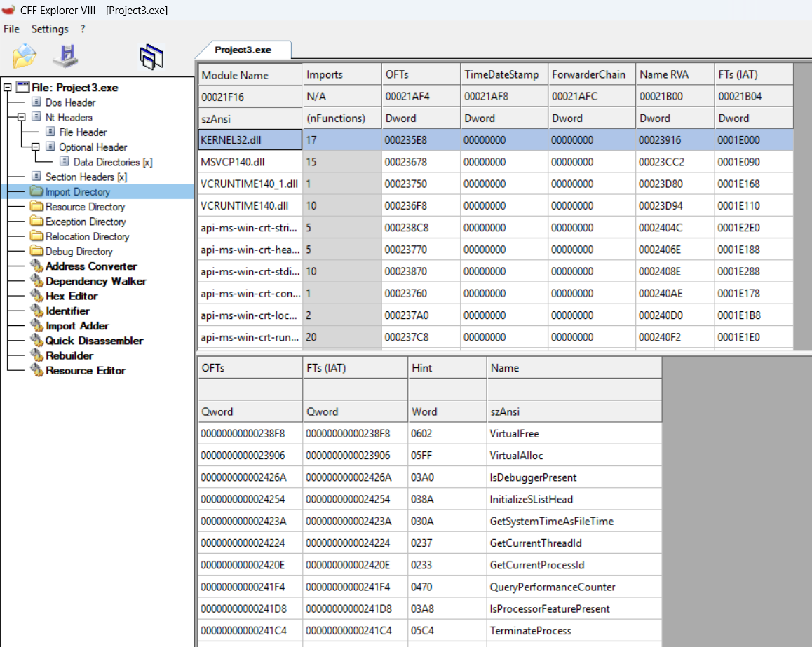Click the Dependency Walker tool icon
Screen dimensions: 812x647
point(36,280)
